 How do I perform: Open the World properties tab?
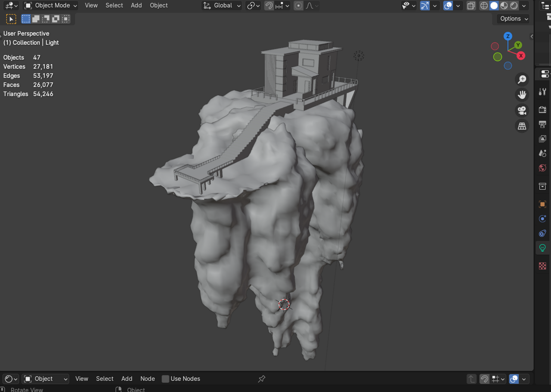tap(542, 168)
